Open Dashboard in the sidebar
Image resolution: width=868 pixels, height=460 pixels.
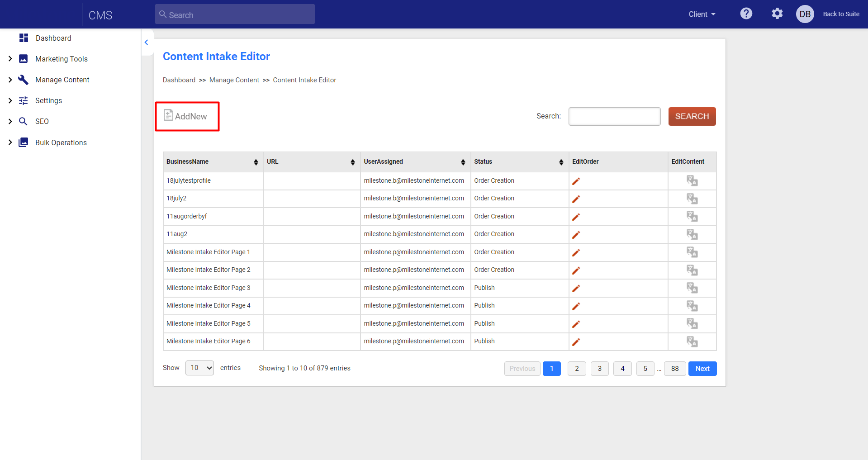point(53,38)
